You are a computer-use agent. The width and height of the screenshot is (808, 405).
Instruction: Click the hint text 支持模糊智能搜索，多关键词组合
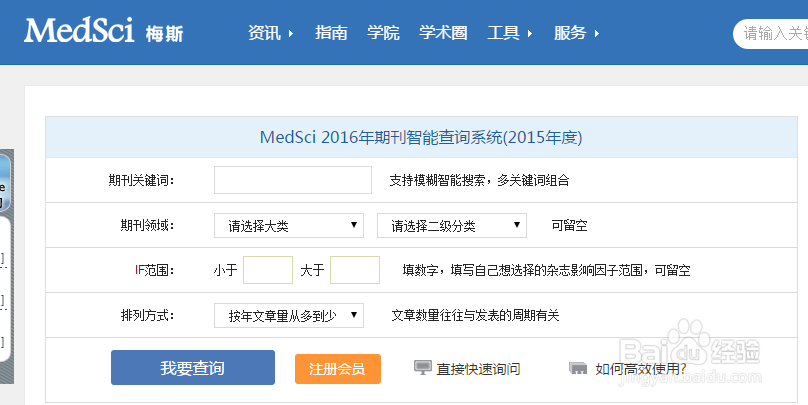click(479, 180)
